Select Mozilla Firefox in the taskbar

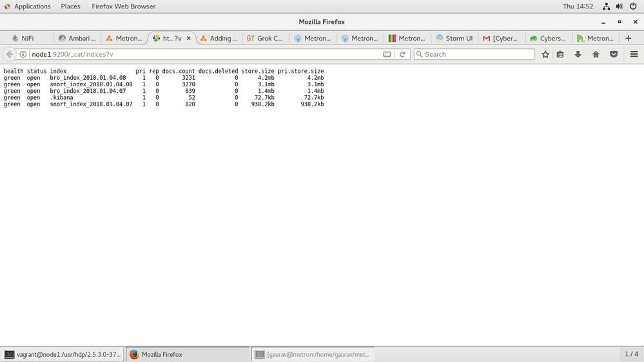[x=188, y=354]
